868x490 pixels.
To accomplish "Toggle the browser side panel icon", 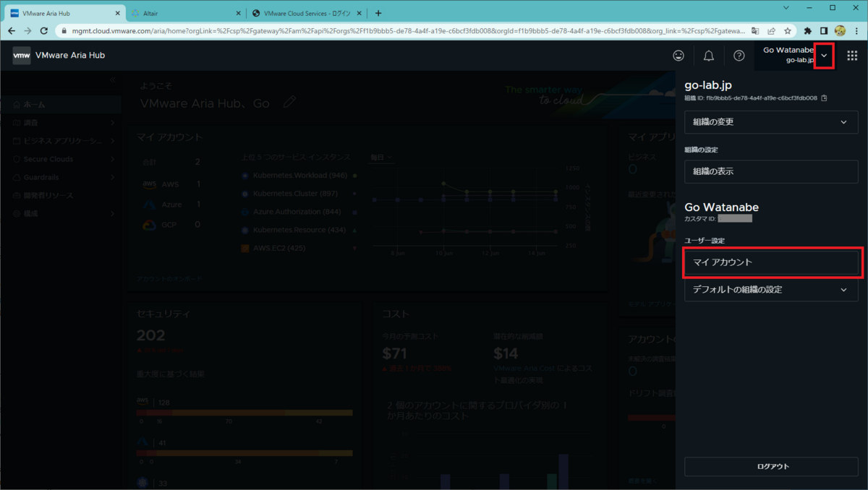I will 824,31.
